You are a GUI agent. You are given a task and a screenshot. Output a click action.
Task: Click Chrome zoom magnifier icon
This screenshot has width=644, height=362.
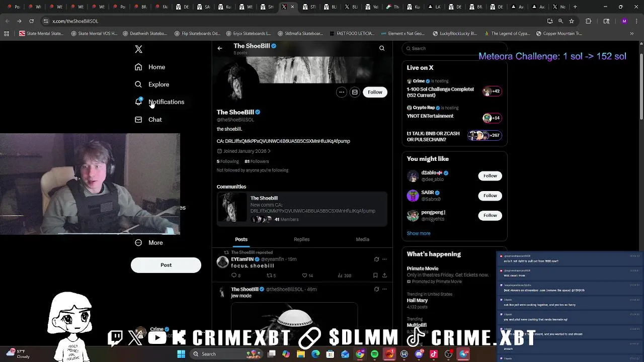(560, 21)
